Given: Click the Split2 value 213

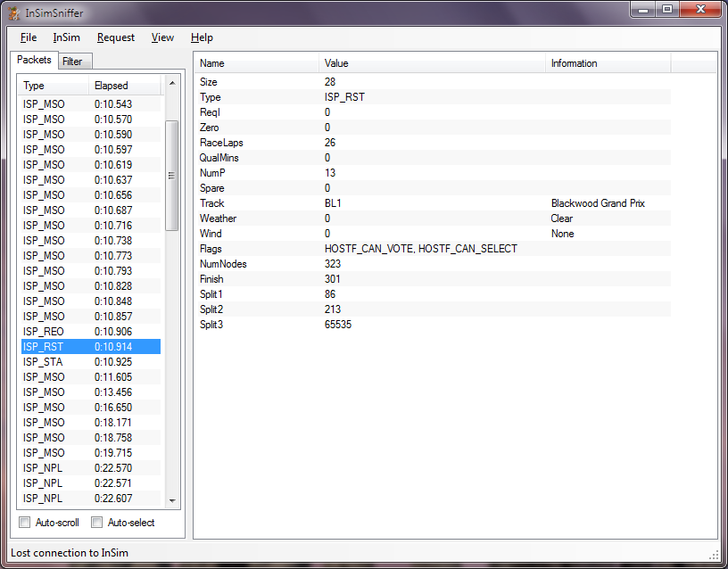Looking at the screenshot, I should pos(333,309).
